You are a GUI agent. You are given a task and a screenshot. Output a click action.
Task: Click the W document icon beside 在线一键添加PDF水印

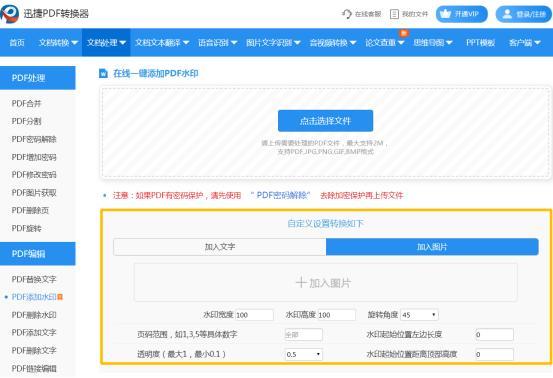point(103,73)
